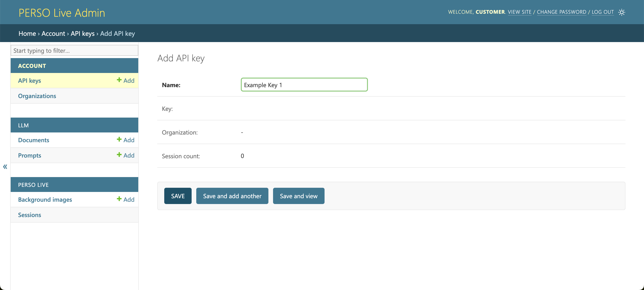
Task: Open the Documents page
Action: pos(33,140)
